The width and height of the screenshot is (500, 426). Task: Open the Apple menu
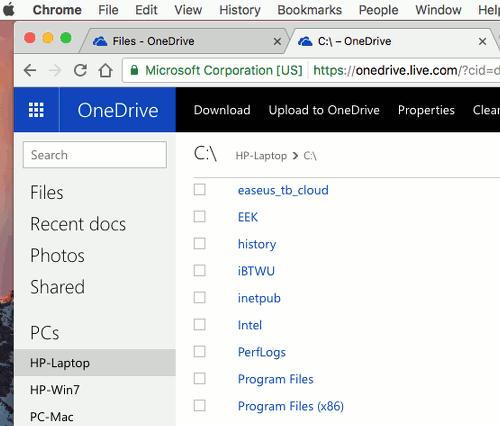(9, 10)
